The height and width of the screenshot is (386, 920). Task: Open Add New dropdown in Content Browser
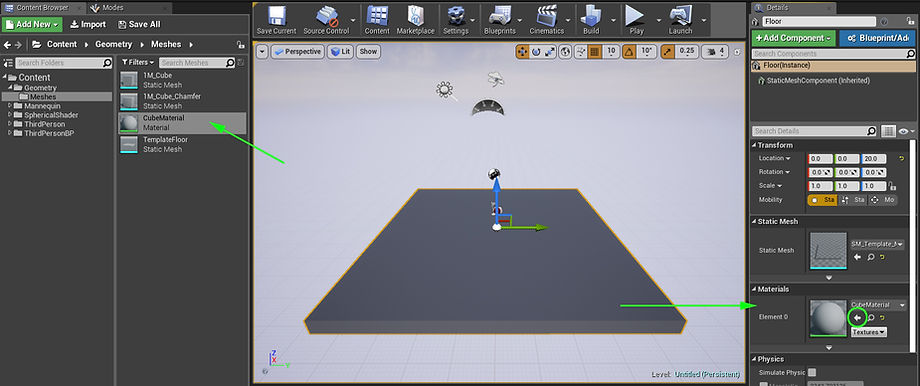32,25
